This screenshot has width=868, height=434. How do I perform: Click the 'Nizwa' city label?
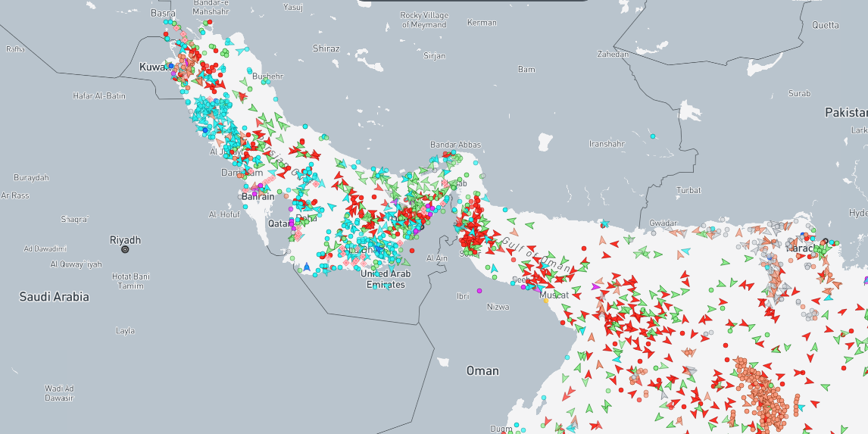click(x=498, y=307)
